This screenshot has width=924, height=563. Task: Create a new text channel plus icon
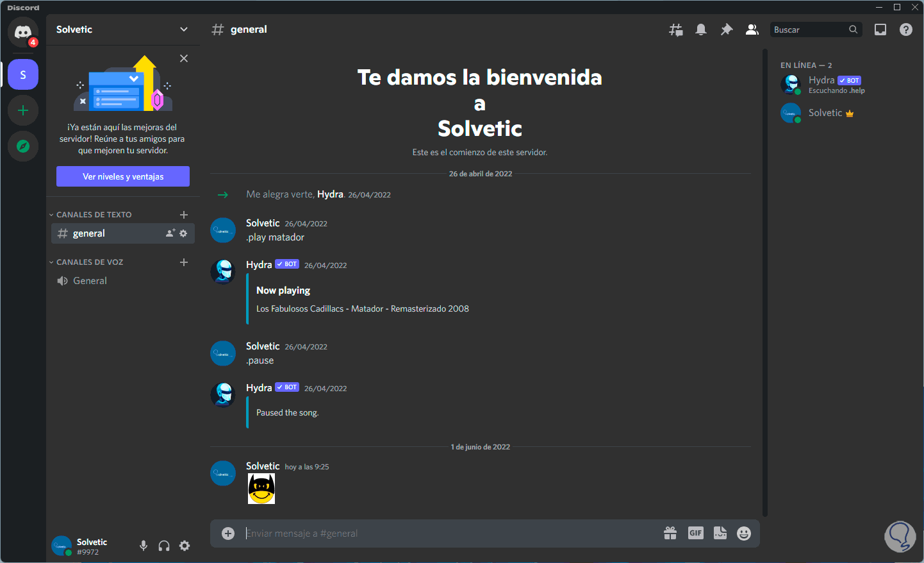tap(184, 215)
